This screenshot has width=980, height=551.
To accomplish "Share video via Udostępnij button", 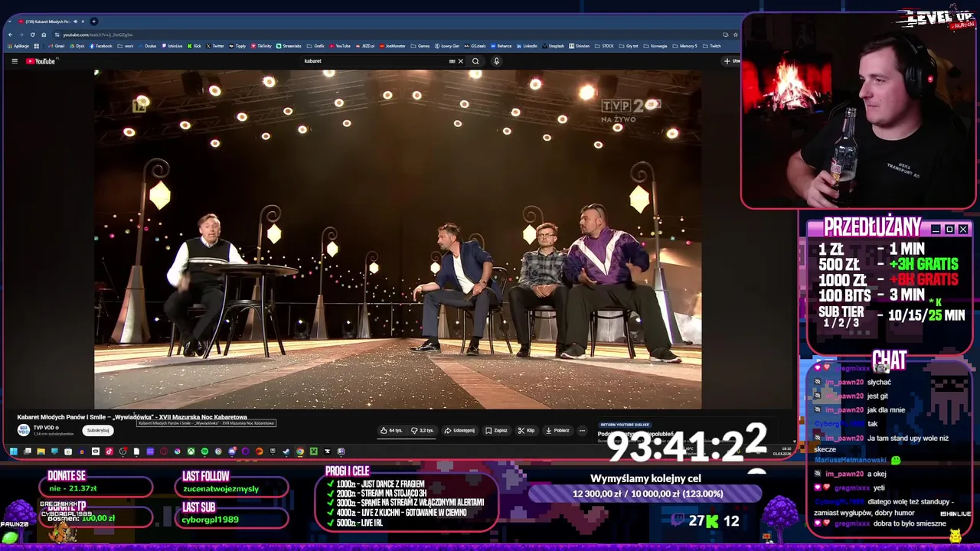I will (x=459, y=430).
